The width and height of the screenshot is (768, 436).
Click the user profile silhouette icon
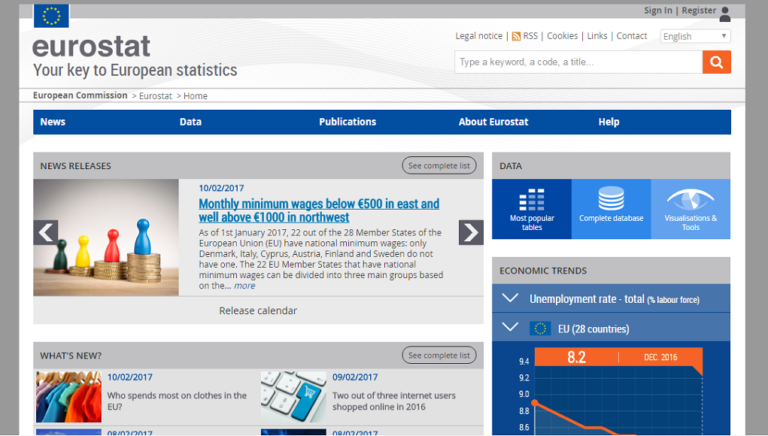click(x=725, y=14)
